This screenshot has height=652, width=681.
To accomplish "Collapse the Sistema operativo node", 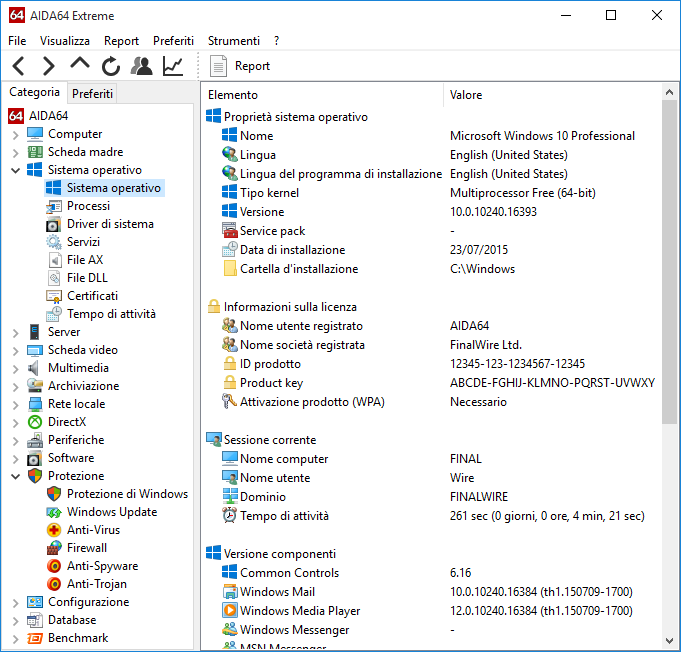I will [x=16, y=171].
